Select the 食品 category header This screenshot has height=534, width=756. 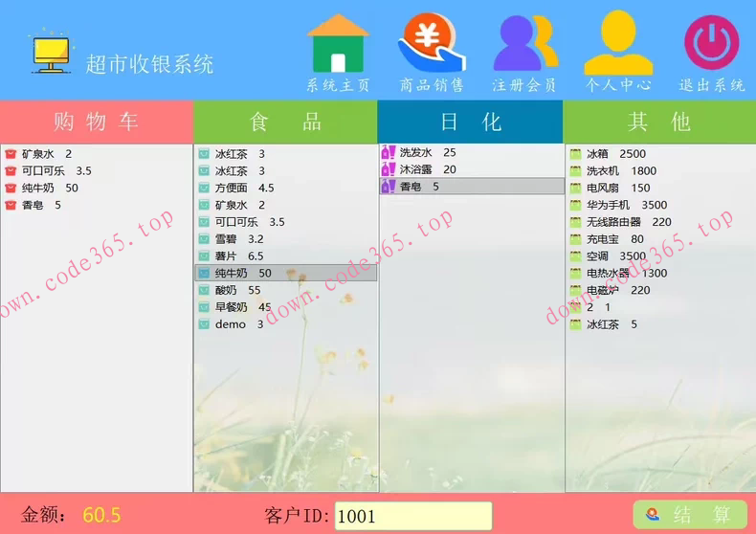(285, 122)
